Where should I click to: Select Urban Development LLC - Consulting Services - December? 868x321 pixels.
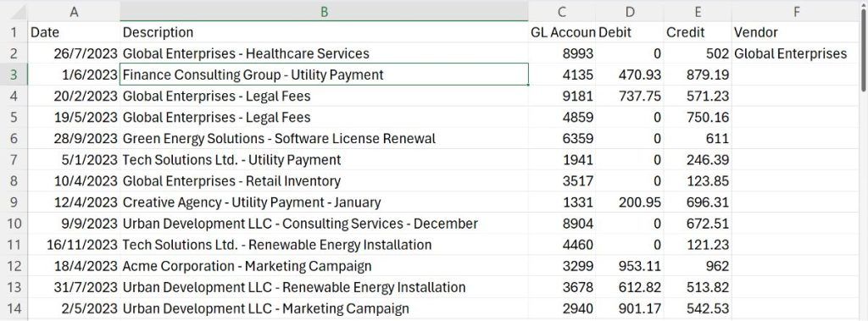[324, 224]
